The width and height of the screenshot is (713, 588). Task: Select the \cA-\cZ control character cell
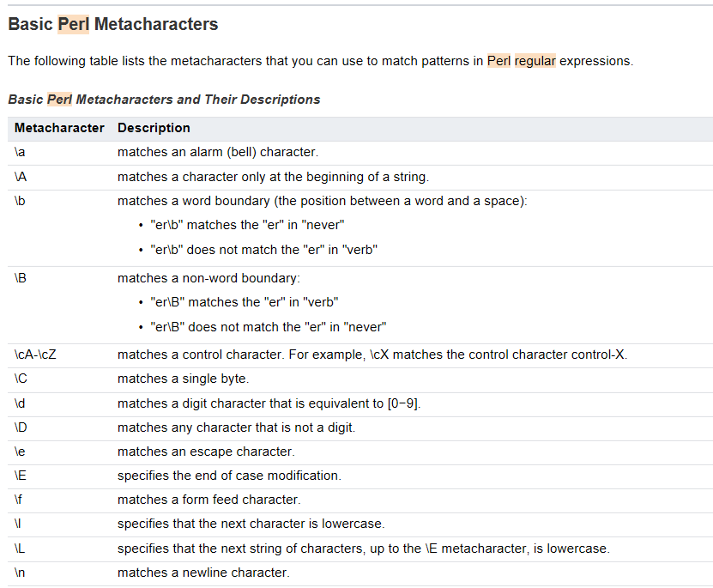[35, 355]
